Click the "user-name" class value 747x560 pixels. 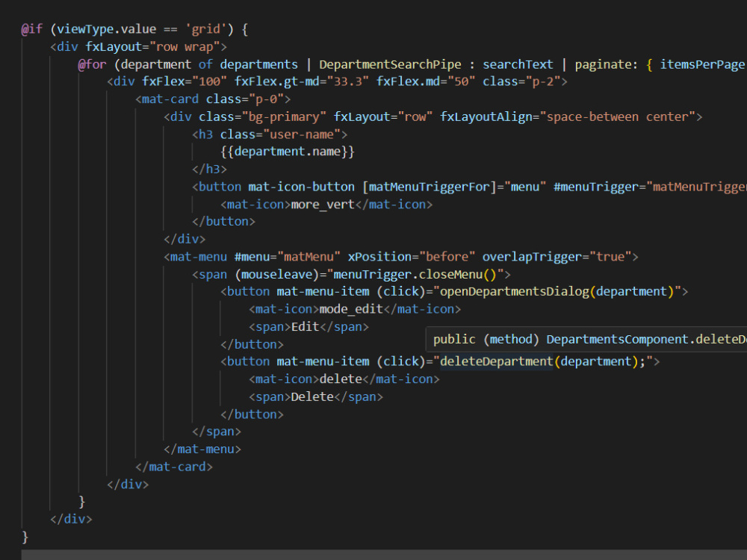click(x=302, y=134)
